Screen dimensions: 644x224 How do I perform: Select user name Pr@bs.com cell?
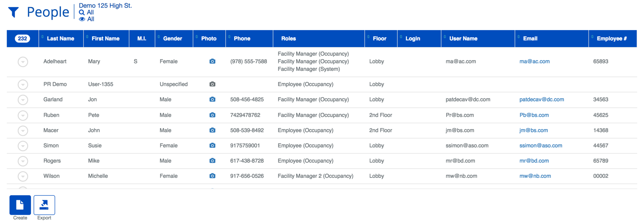[460, 115]
